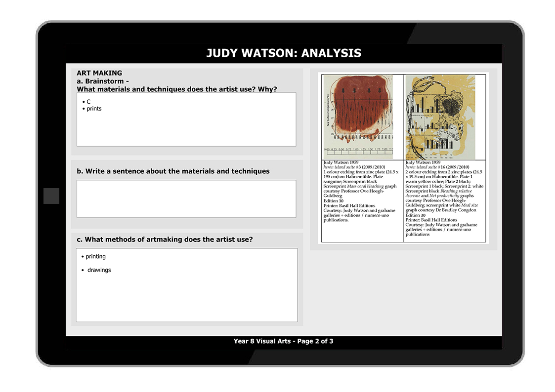This screenshot has width=555, height=392.
Task: Click the empty sentence answer box for question b
Action: pos(186,198)
